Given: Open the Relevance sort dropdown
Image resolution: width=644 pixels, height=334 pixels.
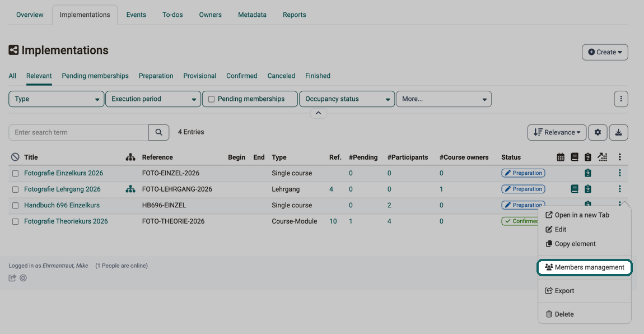Looking at the screenshot, I should (557, 132).
